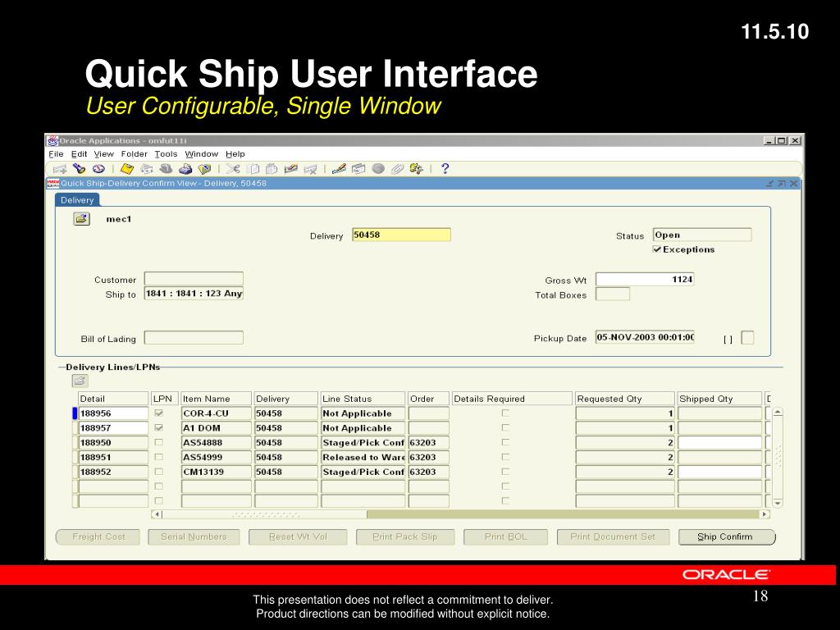Click the Print toolbar icon
This screenshot has width=840, height=630.
(185, 169)
